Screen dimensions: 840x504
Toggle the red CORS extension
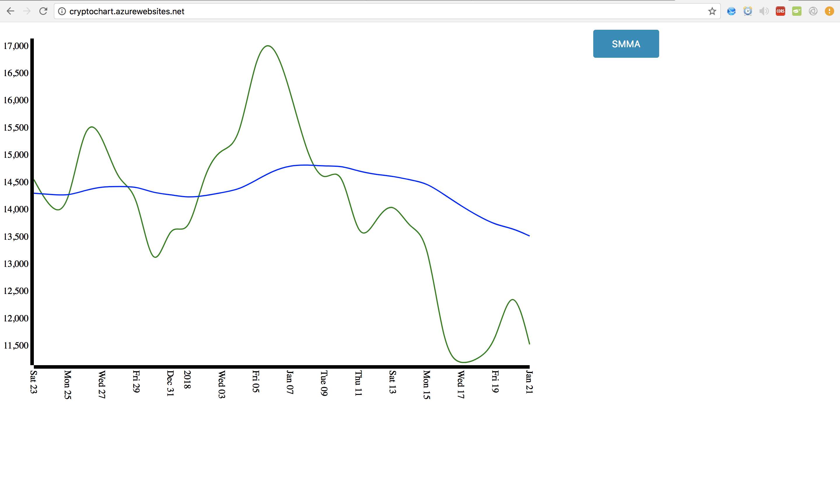[780, 11]
